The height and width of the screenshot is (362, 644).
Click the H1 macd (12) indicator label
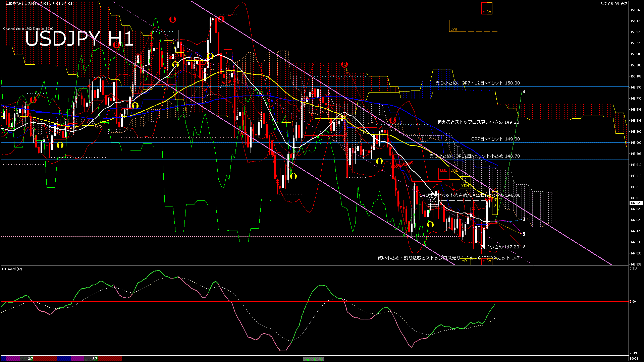click(x=12, y=269)
